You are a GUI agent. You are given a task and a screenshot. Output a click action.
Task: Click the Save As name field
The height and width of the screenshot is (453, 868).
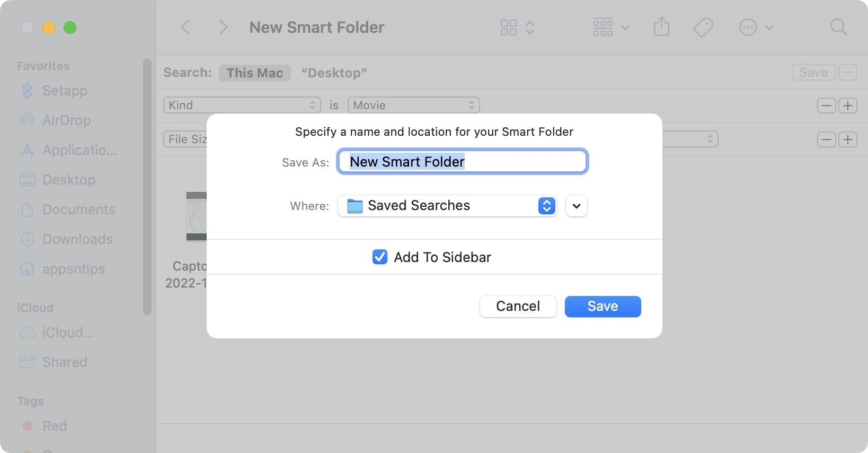(462, 162)
